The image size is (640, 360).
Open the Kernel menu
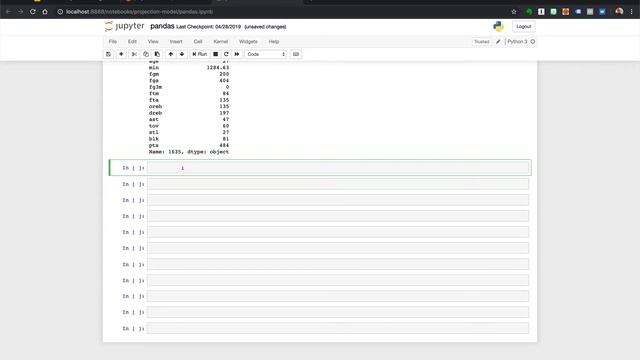[x=221, y=42]
